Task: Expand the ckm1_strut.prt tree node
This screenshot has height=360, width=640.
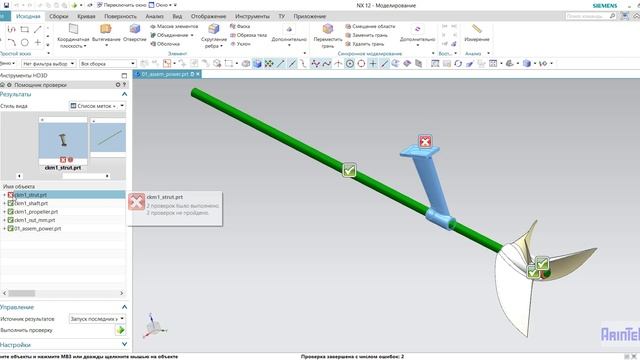Action: click(x=4, y=195)
